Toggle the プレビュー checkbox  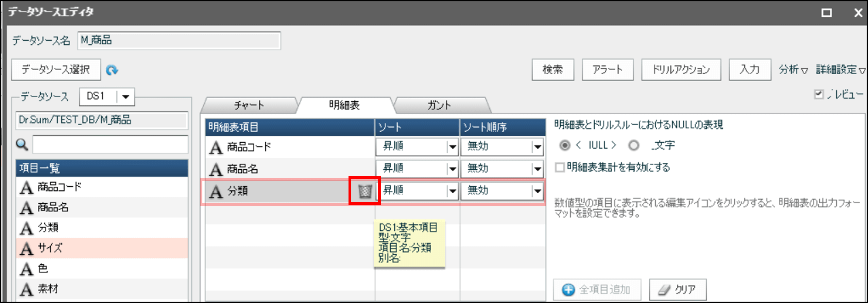click(x=818, y=94)
